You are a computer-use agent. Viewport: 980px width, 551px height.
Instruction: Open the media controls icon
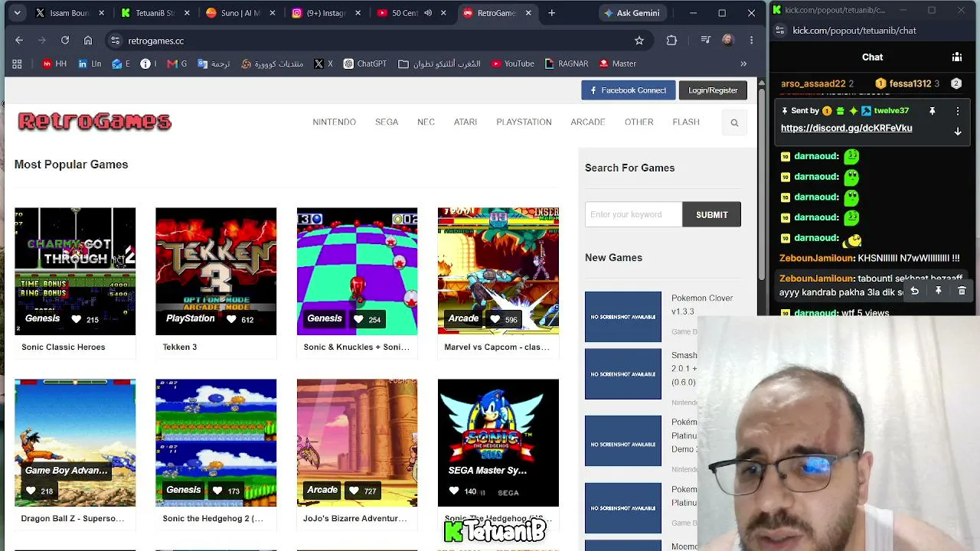tap(705, 41)
